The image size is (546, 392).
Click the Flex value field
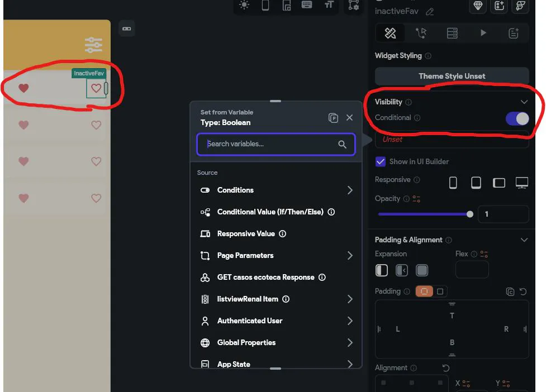click(472, 270)
